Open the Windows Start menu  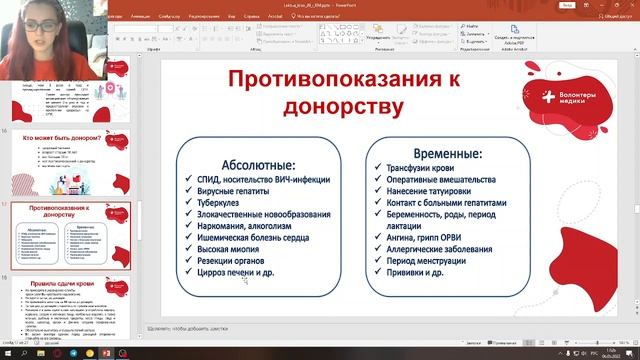click(x=8, y=353)
